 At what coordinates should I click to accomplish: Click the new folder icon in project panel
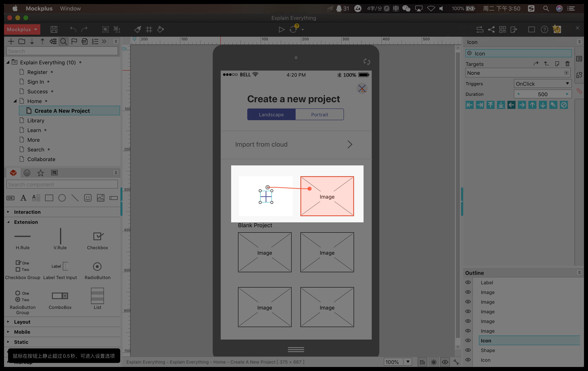(x=22, y=41)
